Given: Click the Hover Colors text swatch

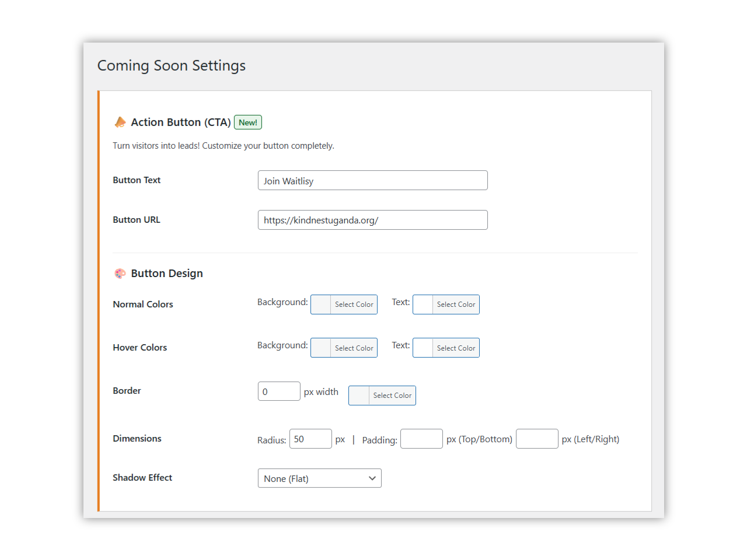Looking at the screenshot, I should click(x=423, y=348).
